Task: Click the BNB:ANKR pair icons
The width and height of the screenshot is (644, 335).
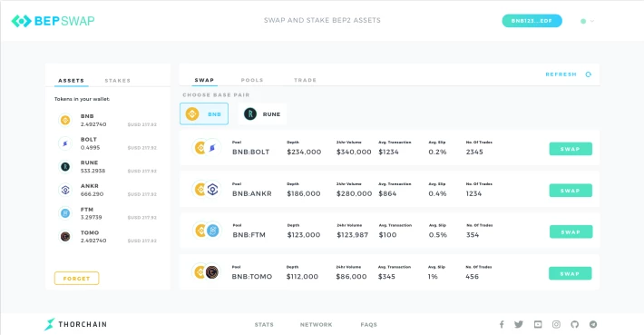Action: pos(206,189)
